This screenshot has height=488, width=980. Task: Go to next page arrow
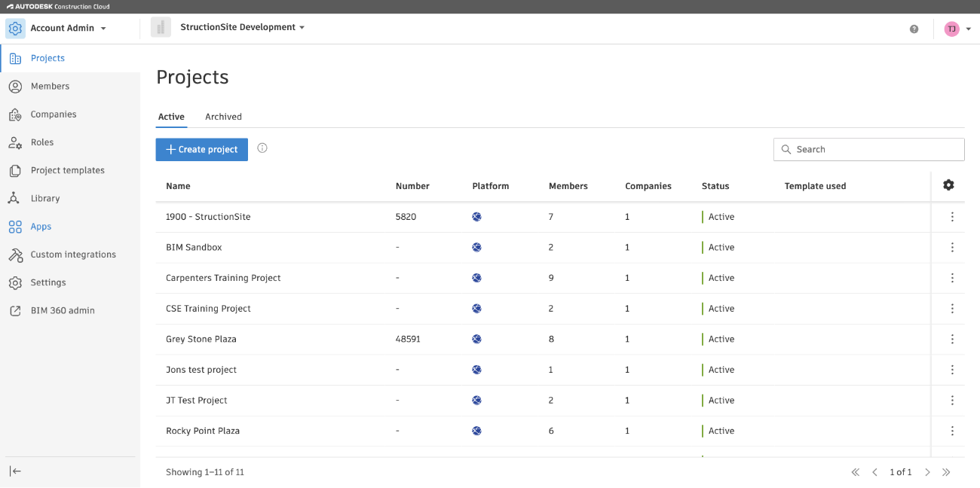pyautogui.click(x=927, y=472)
